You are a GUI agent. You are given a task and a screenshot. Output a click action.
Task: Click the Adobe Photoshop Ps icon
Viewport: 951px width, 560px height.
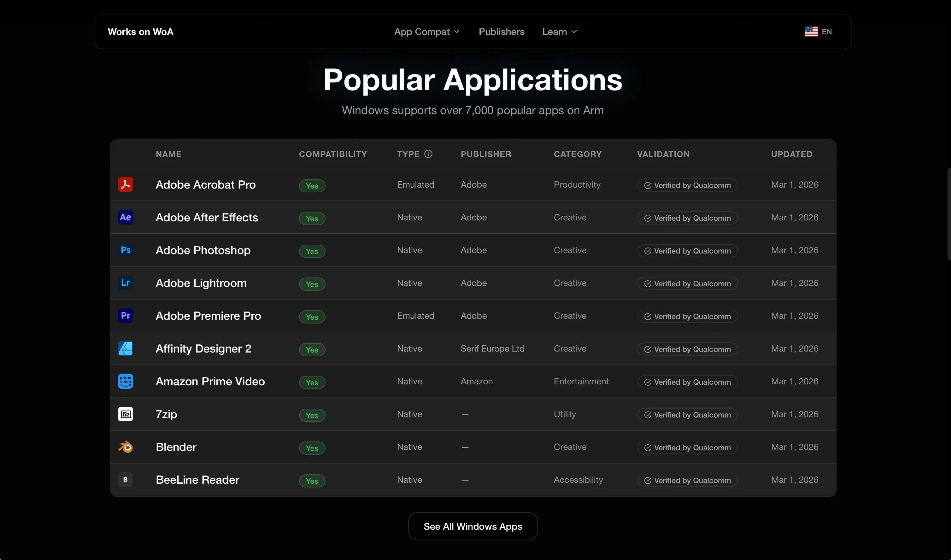(125, 250)
